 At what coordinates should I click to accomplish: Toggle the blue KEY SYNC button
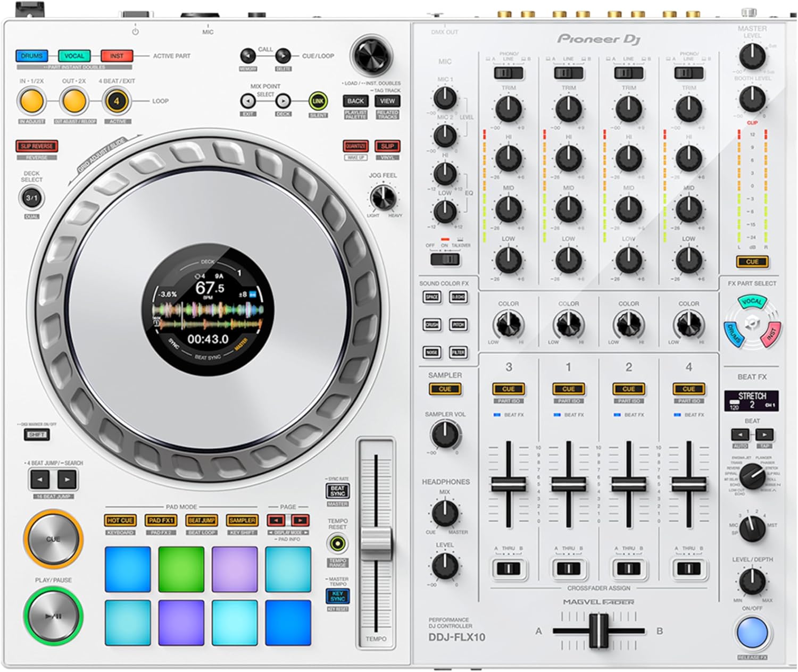pyautogui.click(x=337, y=596)
